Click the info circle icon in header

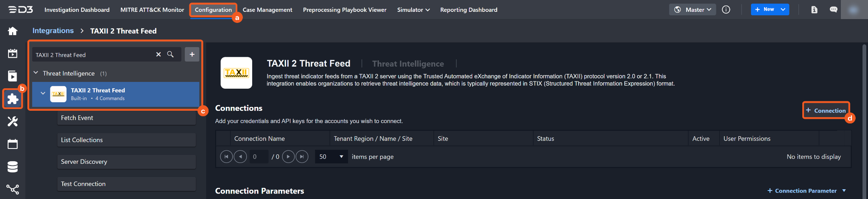coord(726,9)
